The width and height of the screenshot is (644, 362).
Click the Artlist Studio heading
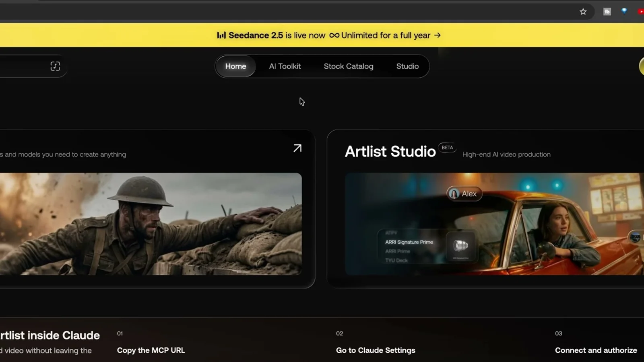coord(390,152)
